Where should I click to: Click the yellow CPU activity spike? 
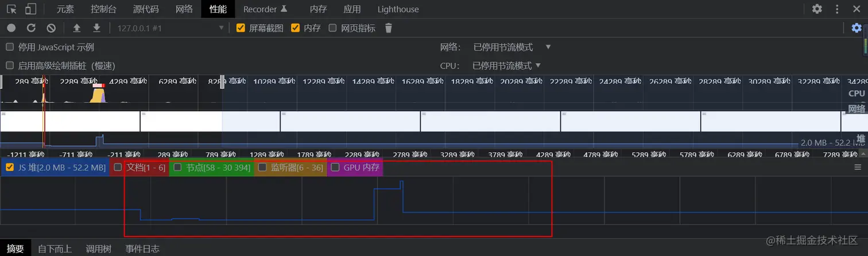(98, 94)
